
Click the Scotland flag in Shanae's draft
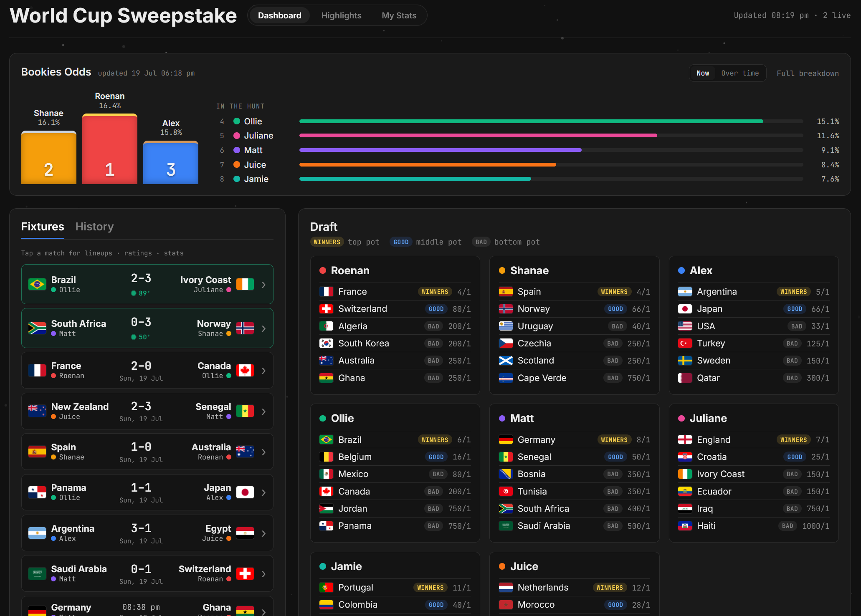coord(506,361)
